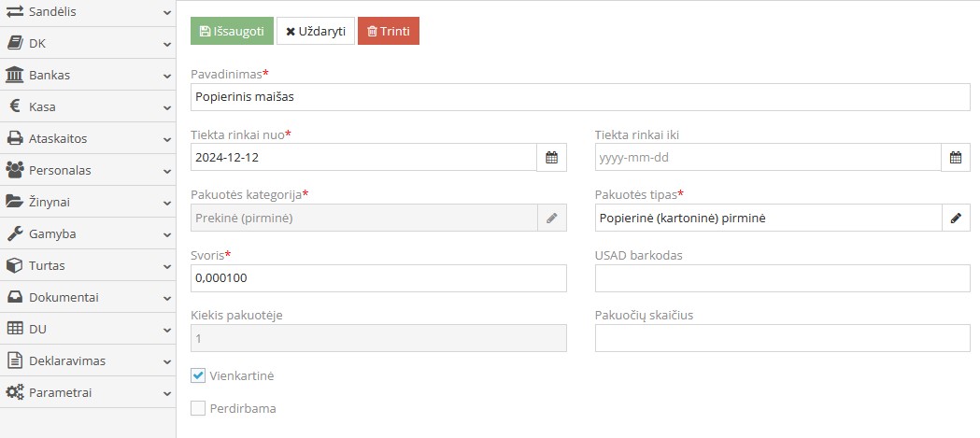Open calendar for Tiekta rinkai nuo date
980x438 pixels.
pyautogui.click(x=551, y=158)
